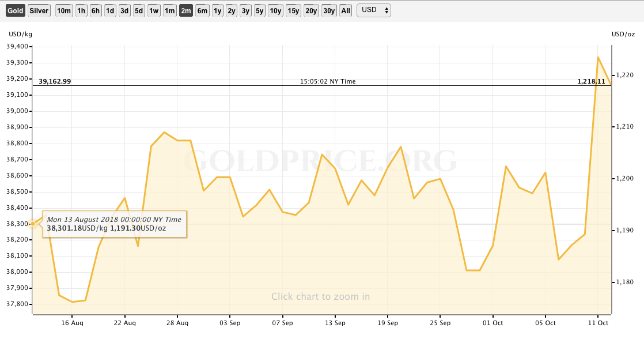
Task: Open the USD currency dropdown
Action: 374,10
